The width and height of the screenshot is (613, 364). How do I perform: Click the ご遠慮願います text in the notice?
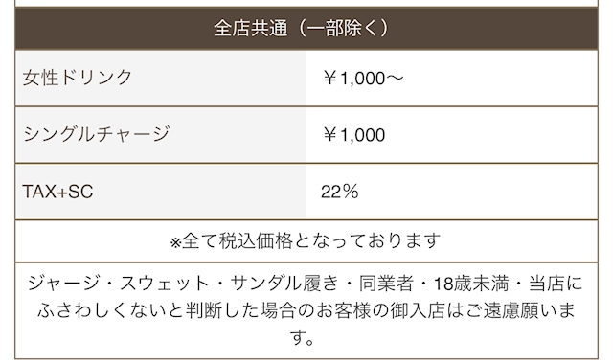[521, 310]
